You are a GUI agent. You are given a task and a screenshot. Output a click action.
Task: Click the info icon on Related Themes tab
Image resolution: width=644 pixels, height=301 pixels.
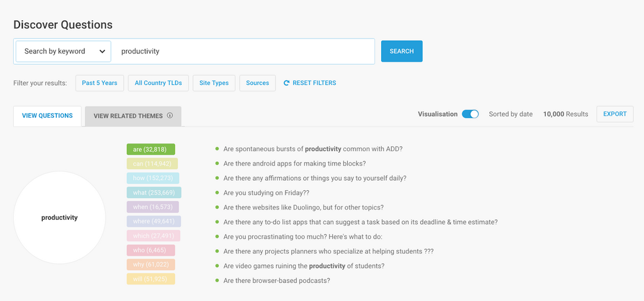pyautogui.click(x=170, y=116)
